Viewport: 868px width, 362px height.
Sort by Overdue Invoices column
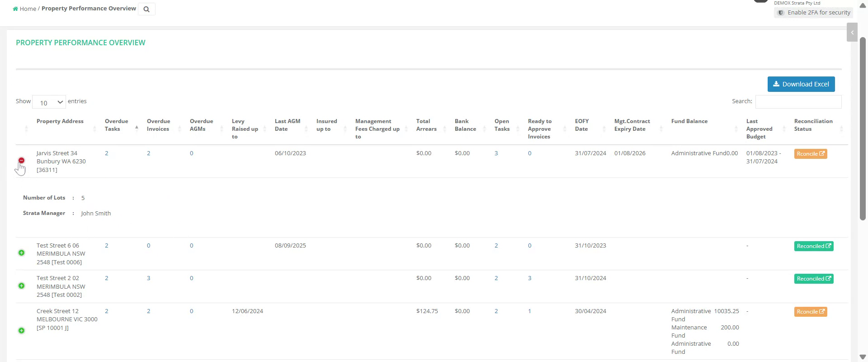pyautogui.click(x=159, y=125)
